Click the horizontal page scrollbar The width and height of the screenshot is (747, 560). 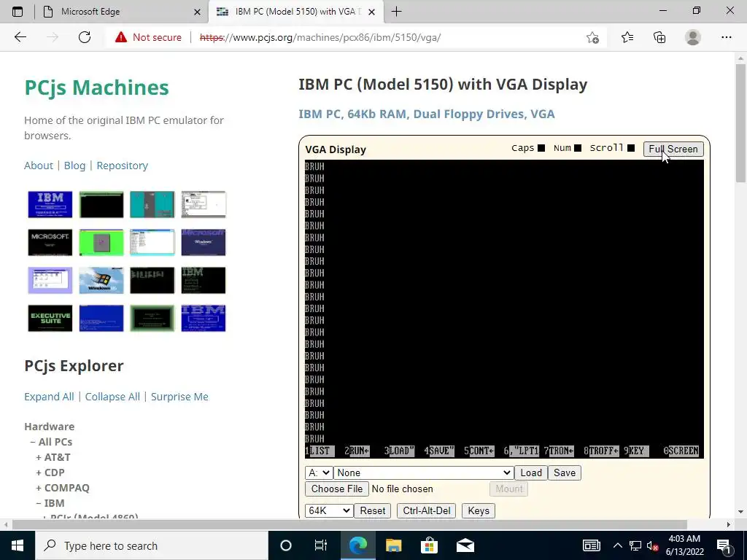pyautogui.click(x=349, y=524)
